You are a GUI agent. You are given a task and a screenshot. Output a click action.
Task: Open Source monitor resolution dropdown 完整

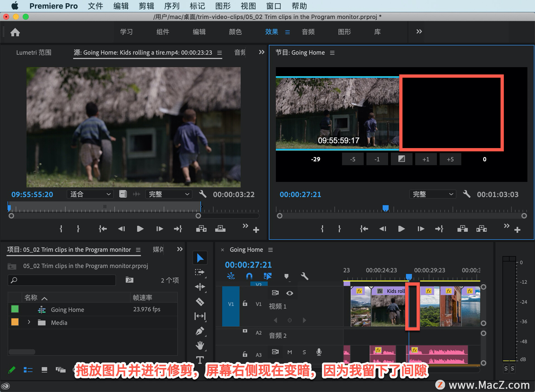[169, 194]
